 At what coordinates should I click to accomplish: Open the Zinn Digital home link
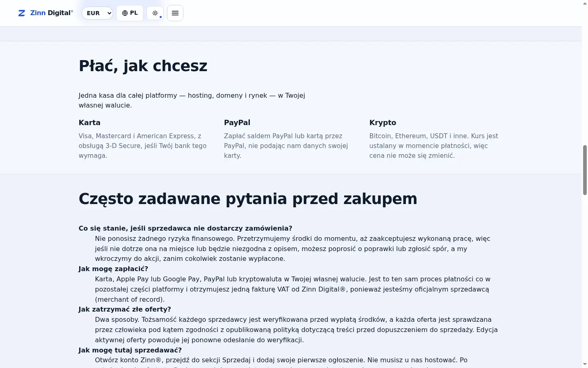pos(46,13)
